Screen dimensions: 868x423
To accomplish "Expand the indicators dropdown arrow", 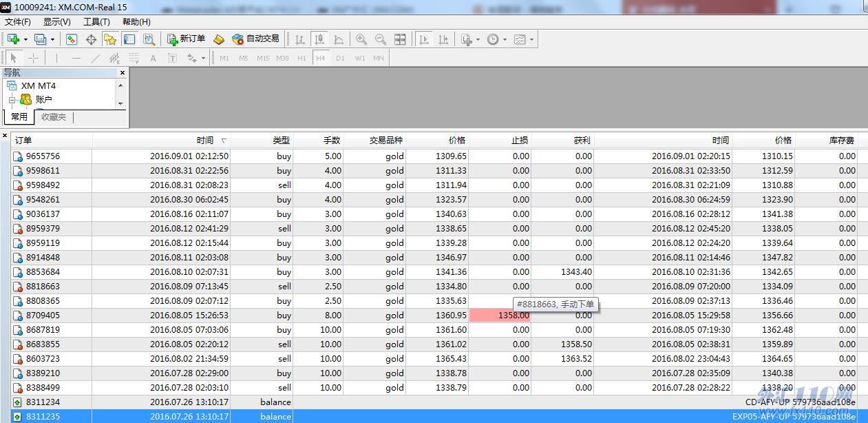I will [x=478, y=39].
